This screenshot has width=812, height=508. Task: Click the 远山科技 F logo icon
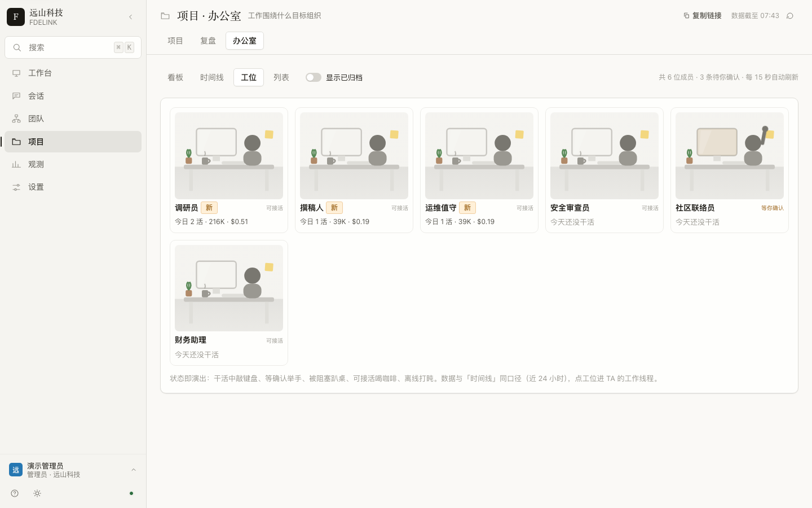pos(16,17)
